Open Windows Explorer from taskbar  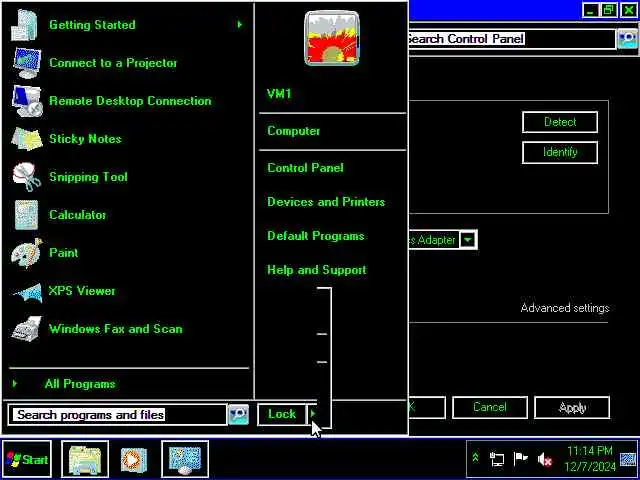pos(85,459)
